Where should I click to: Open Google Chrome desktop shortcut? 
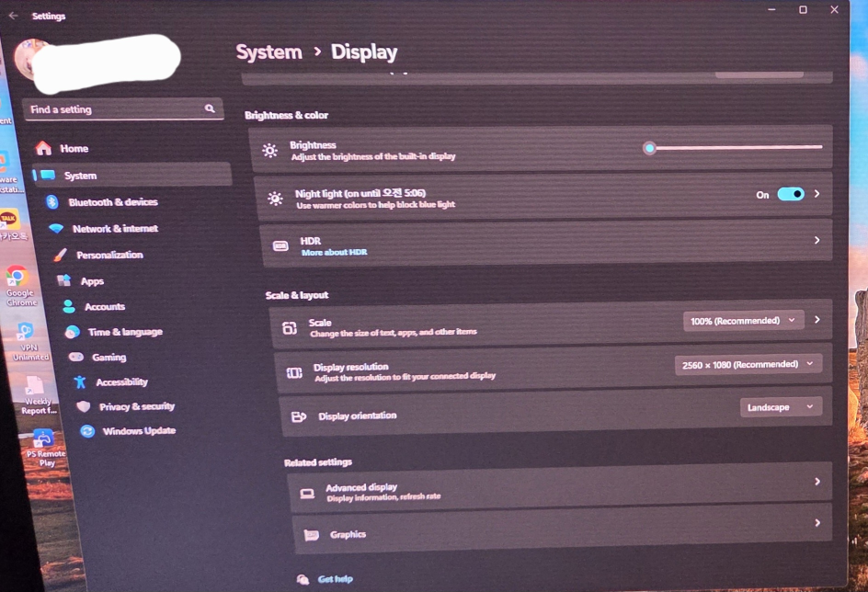coord(19,286)
